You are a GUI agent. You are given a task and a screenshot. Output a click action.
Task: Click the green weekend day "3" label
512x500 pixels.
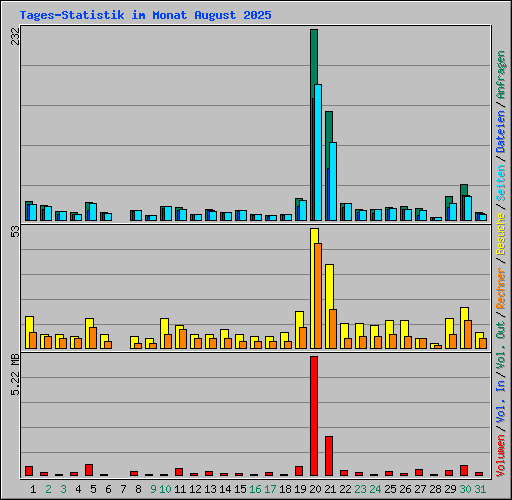tap(63, 489)
